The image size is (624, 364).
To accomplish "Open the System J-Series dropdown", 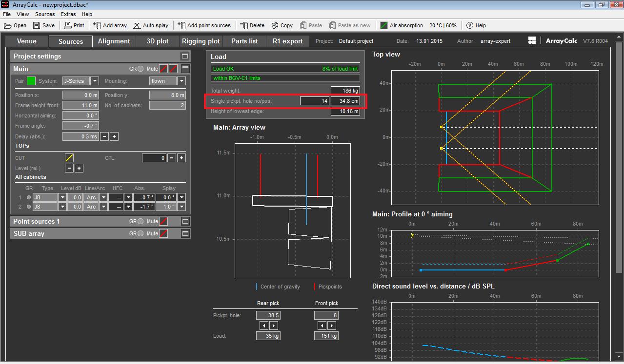I will [x=95, y=81].
